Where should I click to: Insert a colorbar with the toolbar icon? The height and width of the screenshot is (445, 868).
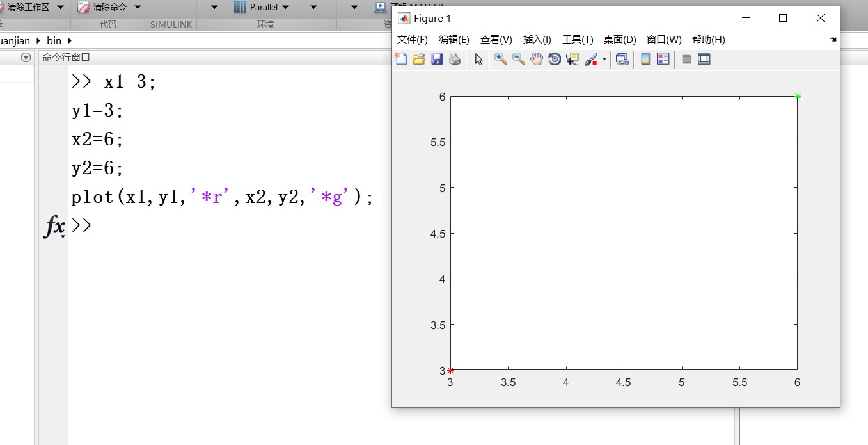(645, 60)
